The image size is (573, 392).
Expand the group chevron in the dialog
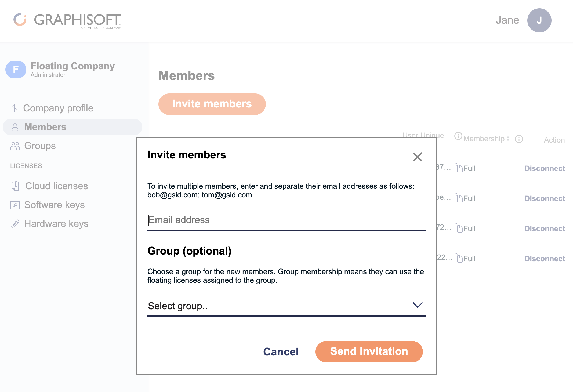point(417,305)
